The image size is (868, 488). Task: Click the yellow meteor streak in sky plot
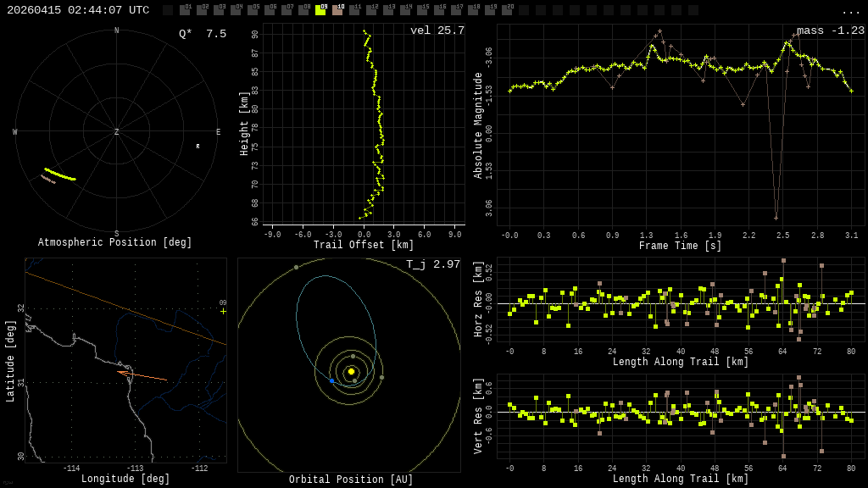[x=59, y=175]
